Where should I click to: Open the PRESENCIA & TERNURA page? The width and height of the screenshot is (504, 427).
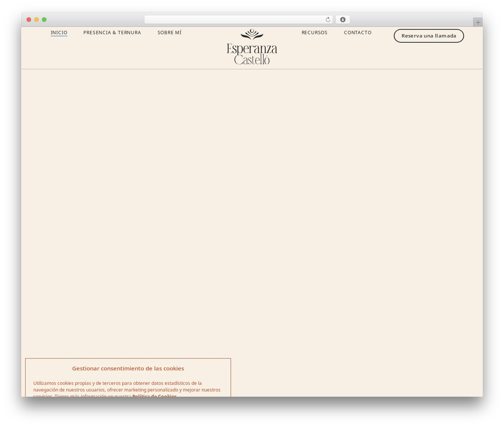coord(112,33)
